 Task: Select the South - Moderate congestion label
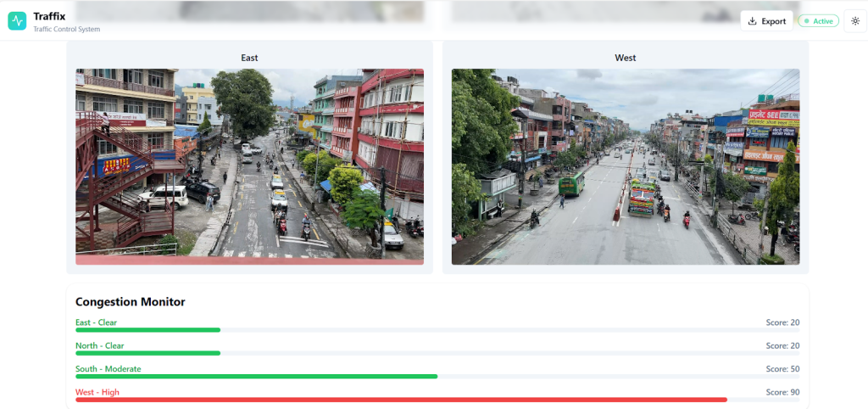pyautogui.click(x=108, y=369)
